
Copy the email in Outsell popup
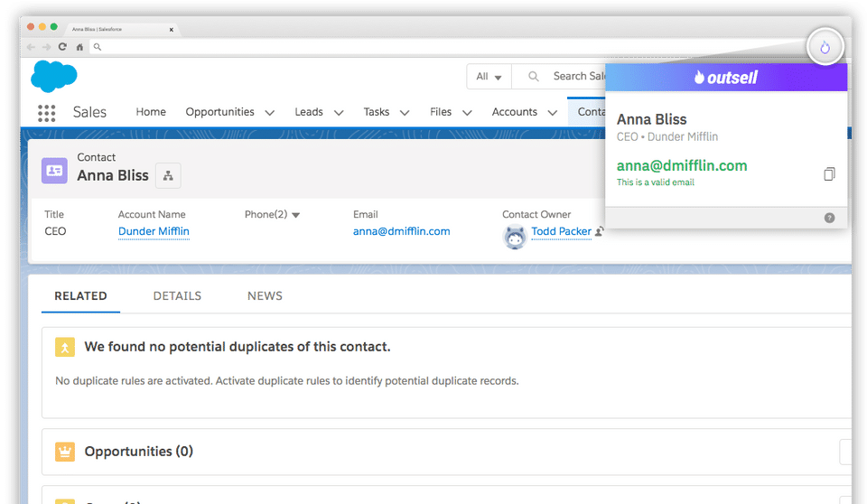point(829,173)
